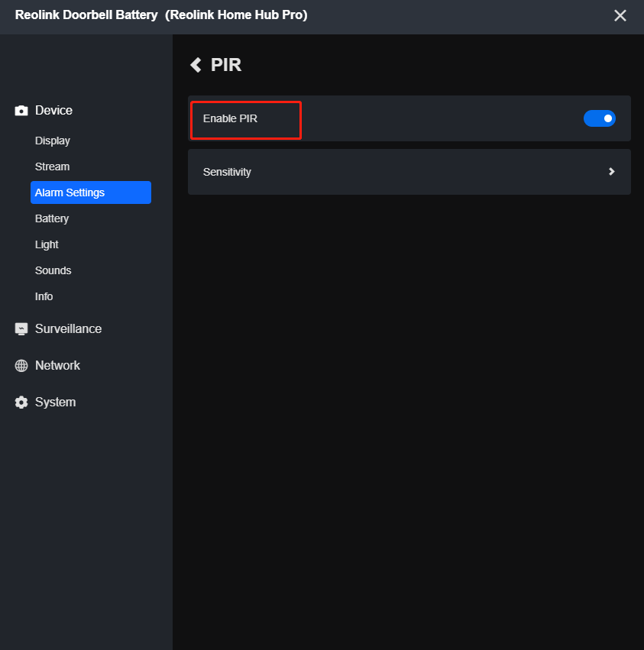Open Sensitivity settings via chevron arrow

click(611, 172)
